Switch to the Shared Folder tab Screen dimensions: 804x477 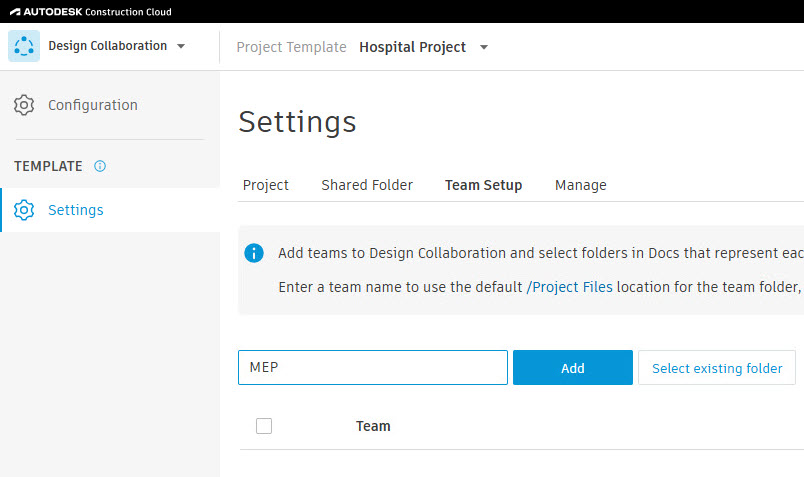click(367, 185)
